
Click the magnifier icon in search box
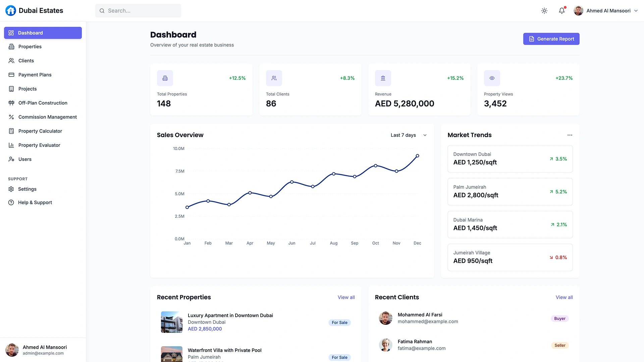(x=102, y=11)
